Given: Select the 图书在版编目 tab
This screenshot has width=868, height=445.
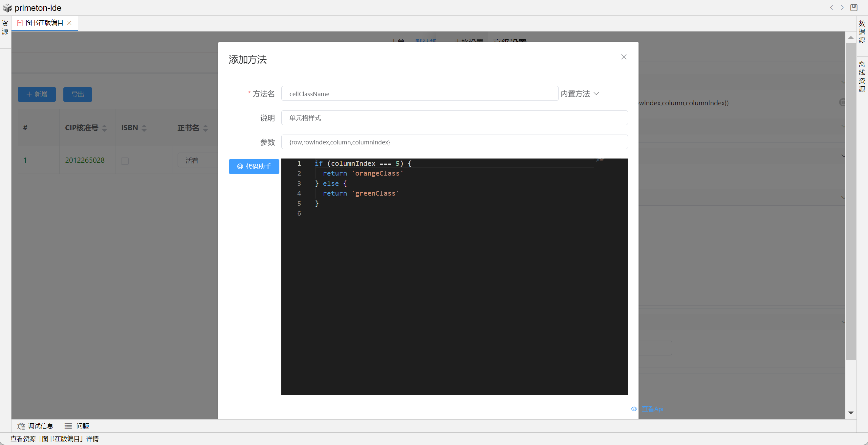Looking at the screenshot, I should (44, 23).
